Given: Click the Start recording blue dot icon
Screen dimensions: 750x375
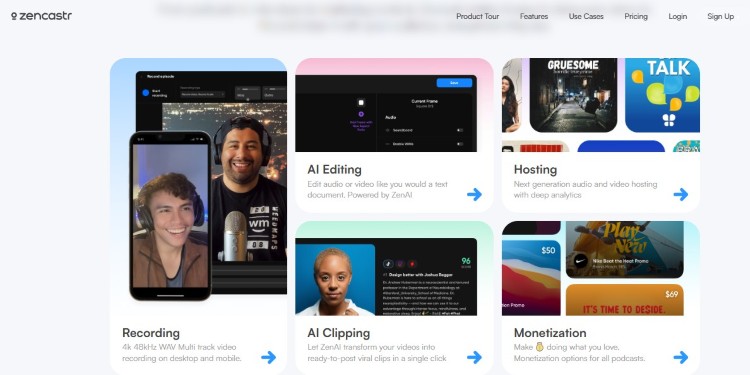Looking at the screenshot, I should (146, 93).
